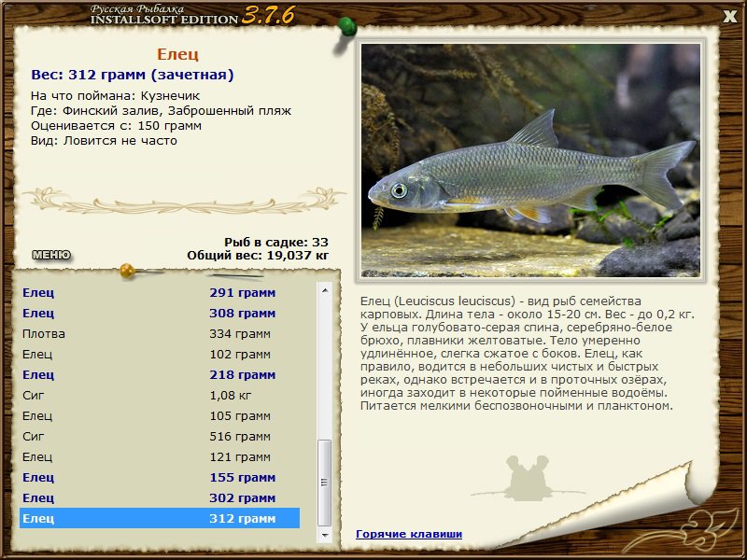Screen dimensions: 747x560
Task: Select the Плотва 334 грамм row
Action: click(160, 333)
